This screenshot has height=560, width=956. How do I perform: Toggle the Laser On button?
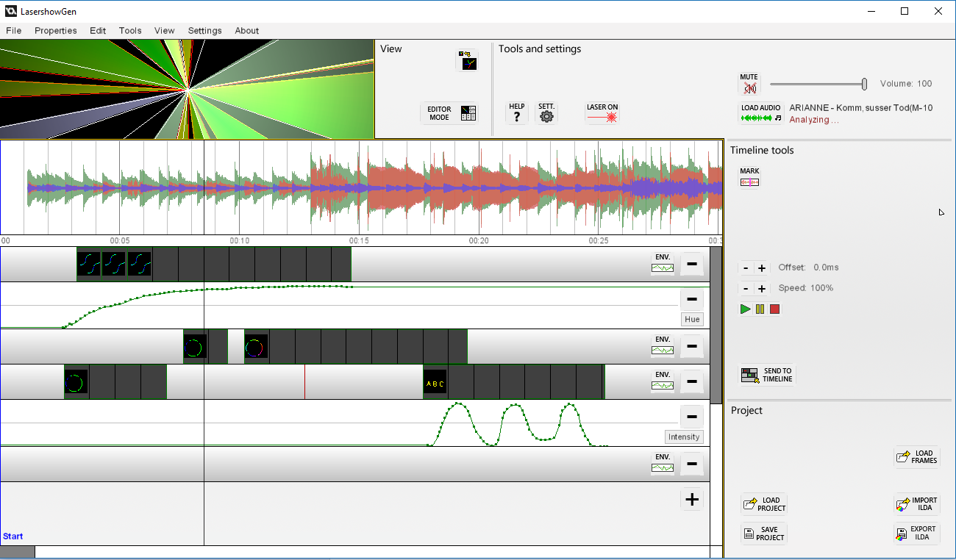(x=602, y=112)
